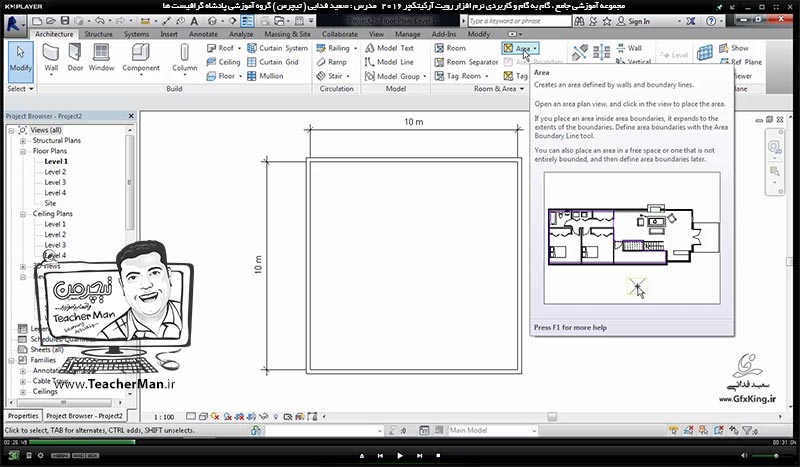Select Curtain Grid tool
This screenshot has height=467, width=800.
273,62
